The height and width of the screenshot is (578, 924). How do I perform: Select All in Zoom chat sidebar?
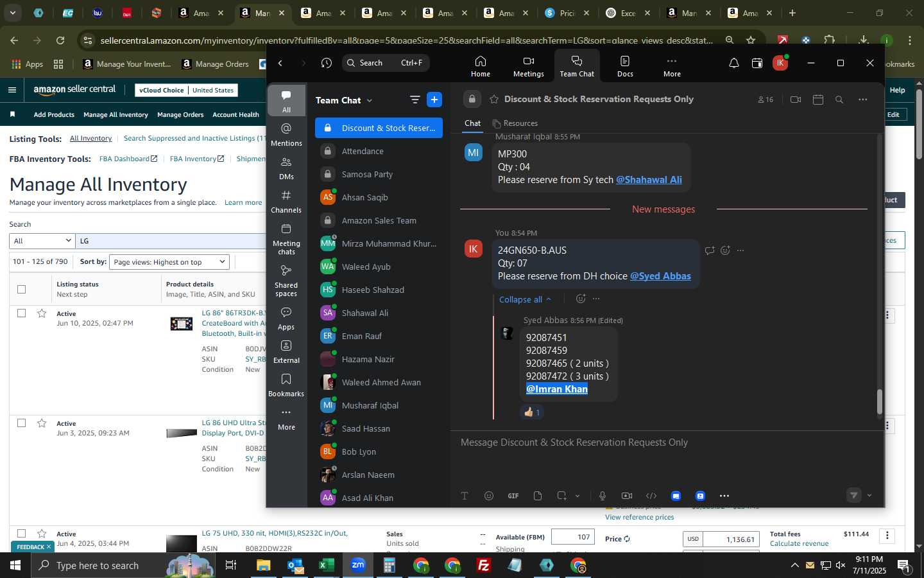coord(286,101)
